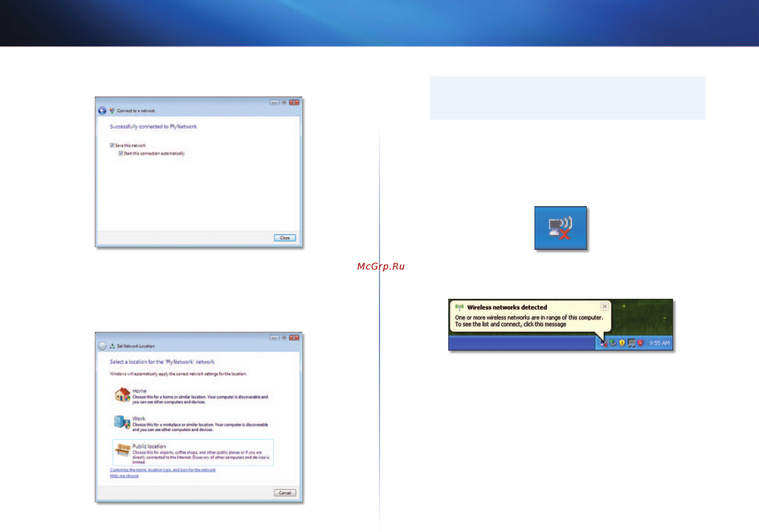759x532 pixels.
Task: Open the Help me choose link
Action: [124, 476]
